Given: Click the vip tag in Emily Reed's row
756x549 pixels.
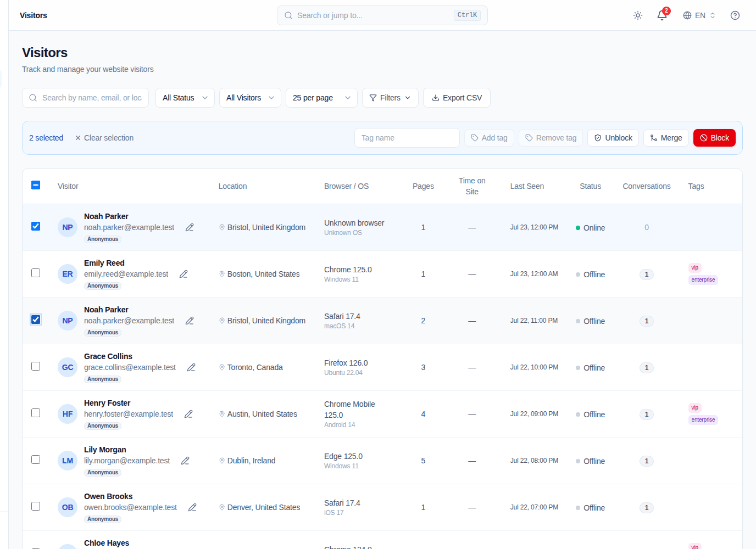Looking at the screenshot, I should tap(695, 268).
